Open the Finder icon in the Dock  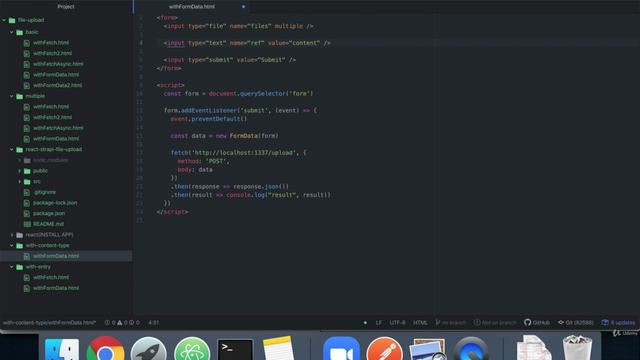point(62,349)
